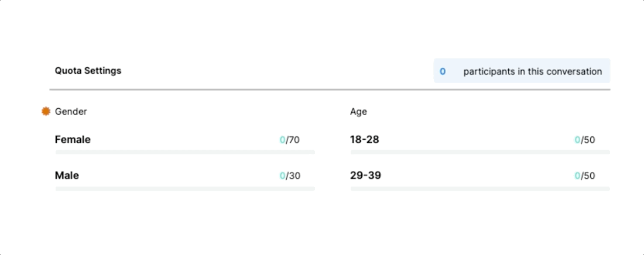Select the Gender category label
Screen dimensions: 644x255
click(x=71, y=111)
